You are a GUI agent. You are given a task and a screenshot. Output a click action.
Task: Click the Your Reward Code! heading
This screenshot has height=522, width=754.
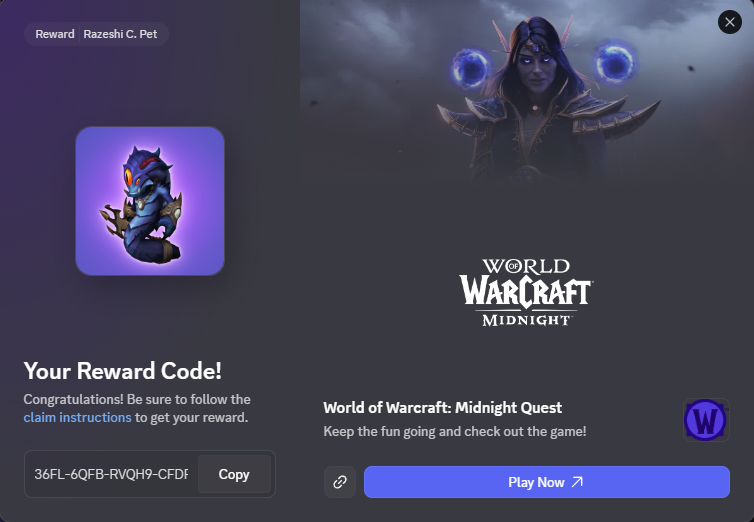coord(123,371)
